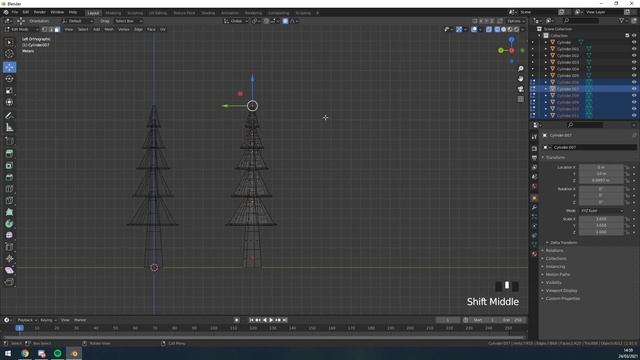This screenshot has width=640, height=360.
Task: Open the rotation Mode XYZ Euler dropdown
Action: [x=602, y=211]
